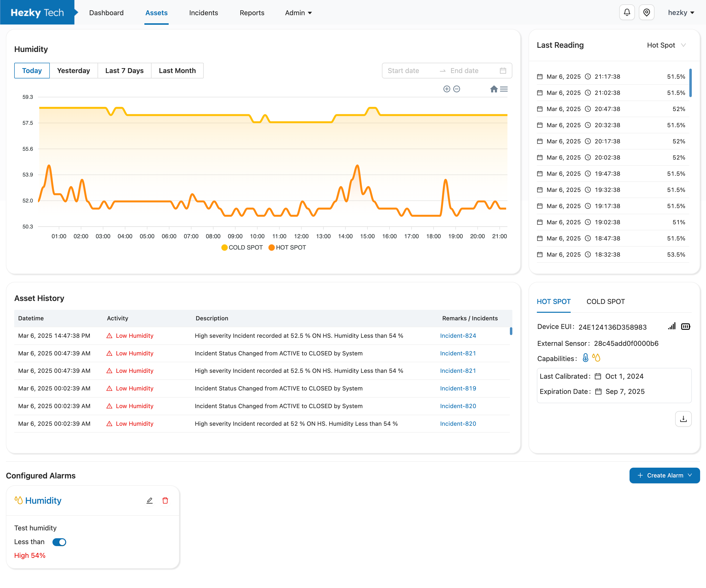Expand the Create Alarm dropdown button
The height and width of the screenshot is (588, 706).
tap(664, 475)
